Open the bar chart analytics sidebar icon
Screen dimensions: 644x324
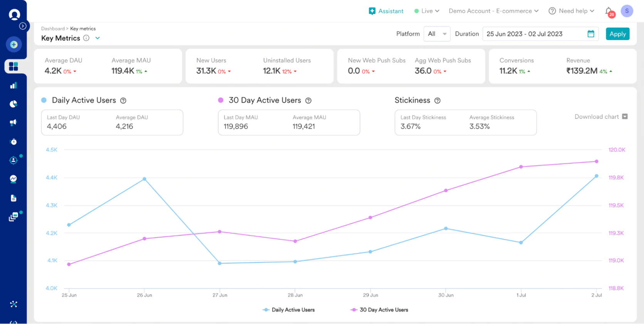(13, 86)
